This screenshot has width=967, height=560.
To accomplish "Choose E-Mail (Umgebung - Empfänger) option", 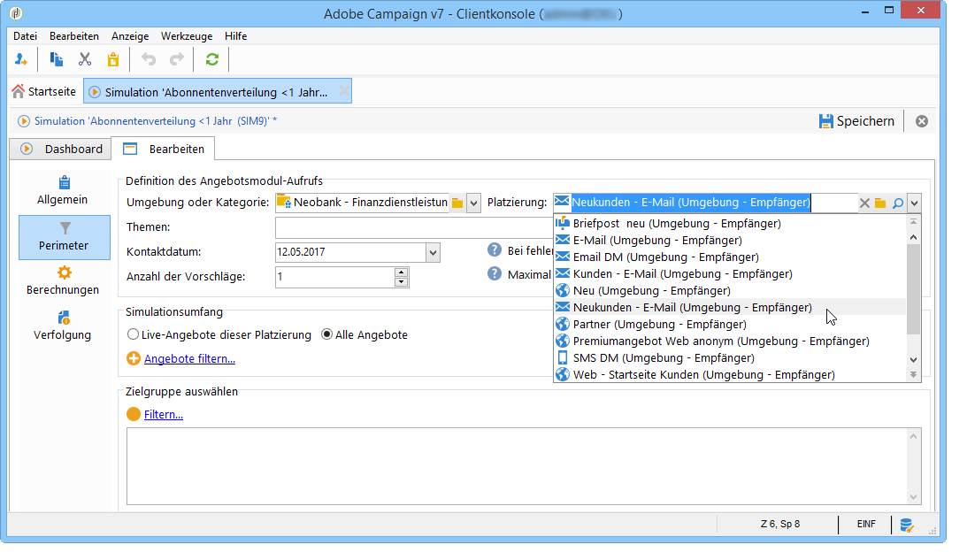I will click(x=730, y=240).
